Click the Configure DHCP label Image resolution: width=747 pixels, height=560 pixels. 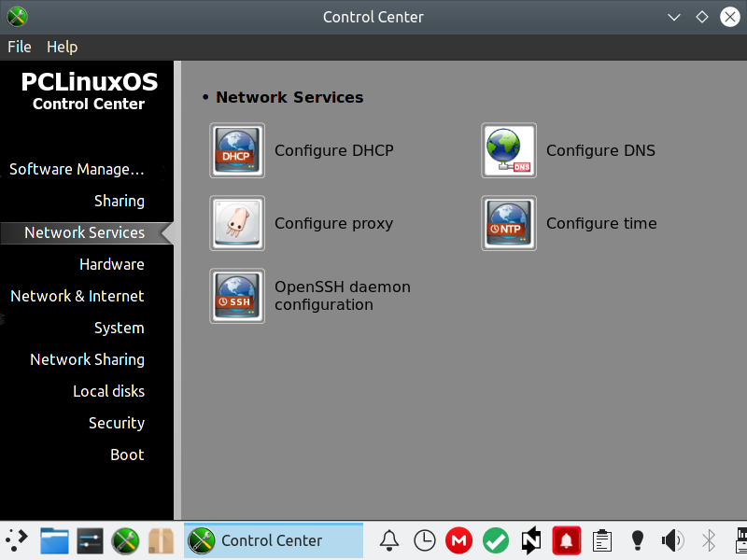334,150
